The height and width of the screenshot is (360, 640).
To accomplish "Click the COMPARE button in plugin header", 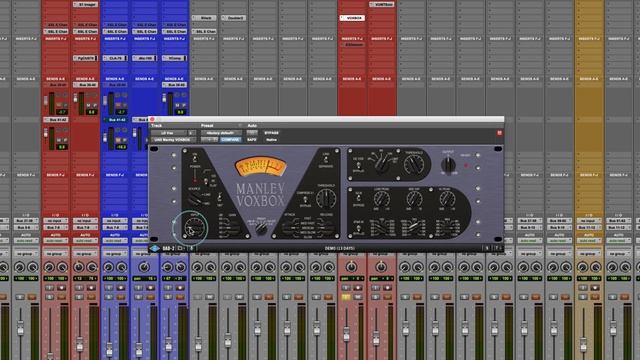I will point(231,140).
